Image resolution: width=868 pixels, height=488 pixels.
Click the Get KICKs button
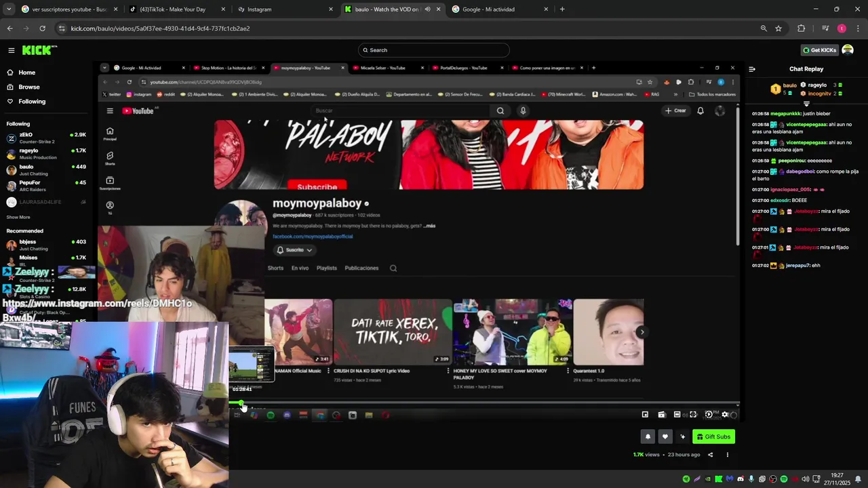coord(819,50)
